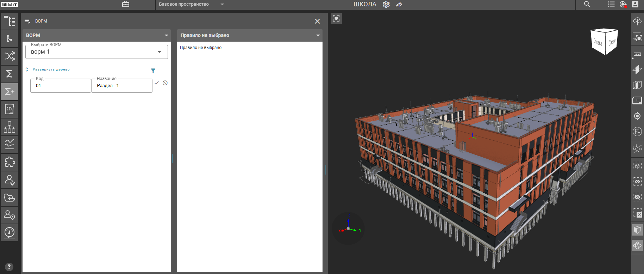This screenshot has height=274, width=644.
Task: Open the project settings gear beside ШКОЛА
Action: coord(386,4)
